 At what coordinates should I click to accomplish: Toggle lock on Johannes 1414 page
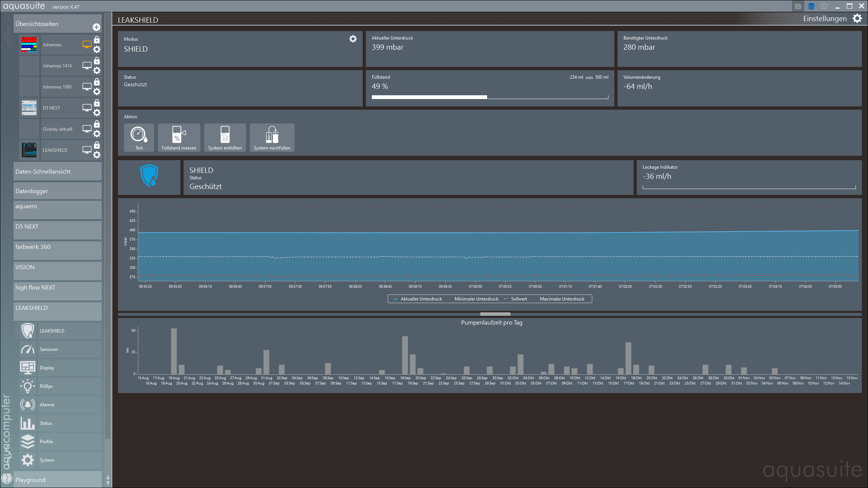97,61
